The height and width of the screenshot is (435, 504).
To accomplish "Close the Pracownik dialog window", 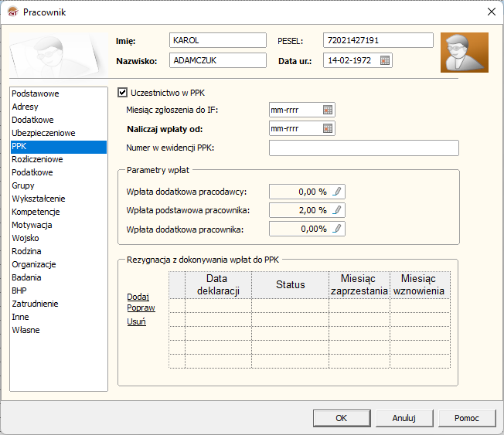I will tap(492, 12).
